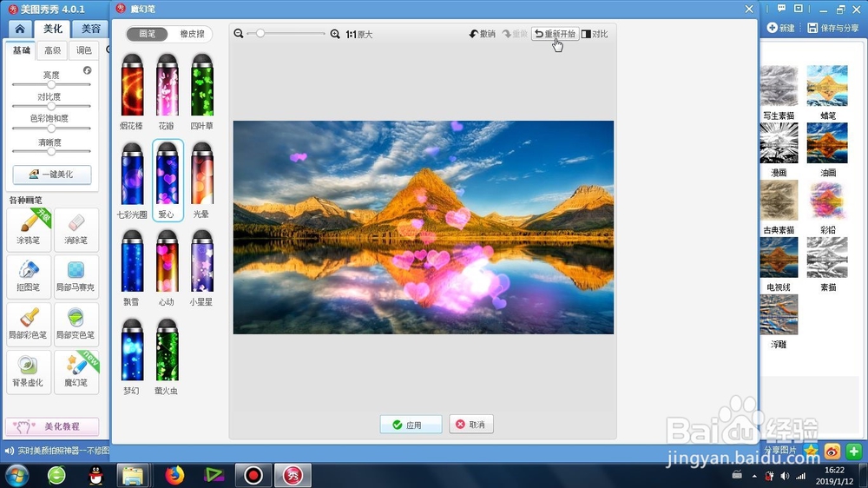Viewport: 868px width, 488px height.
Task: Click 保存与分享 save and share
Action: (x=833, y=28)
